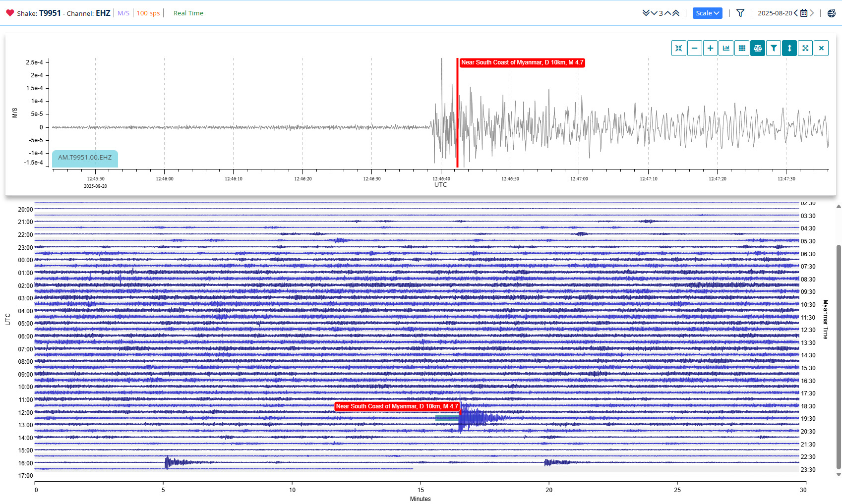Click the M/S units label
The height and width of the screenshot is (504, 842).
coord(123,13)
